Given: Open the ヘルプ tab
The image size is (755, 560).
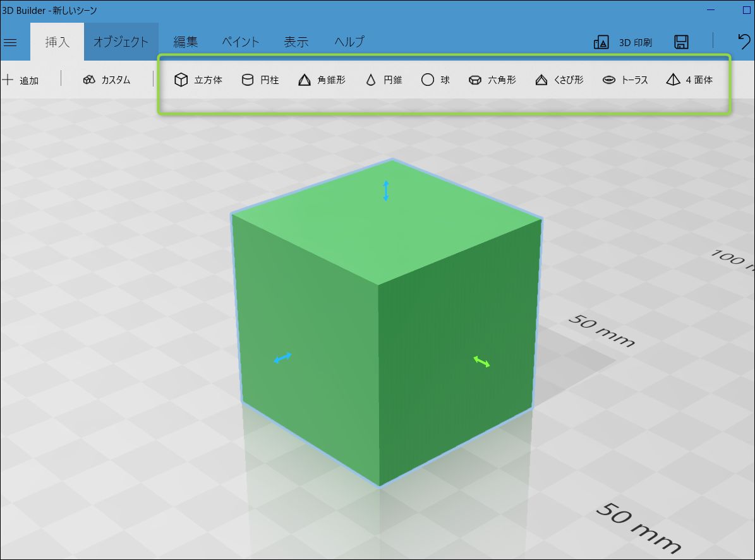Looking at the screenshot, I should point(349,42).
